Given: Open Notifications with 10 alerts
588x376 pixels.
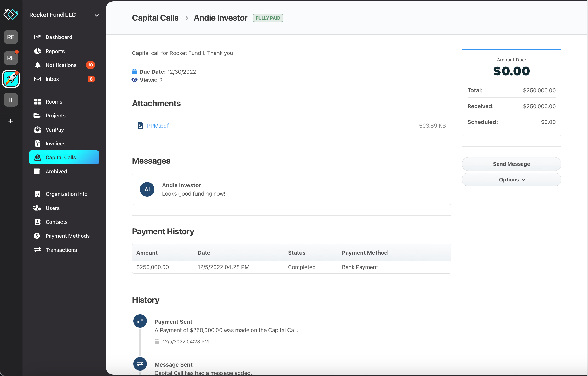Looking at the screenshot, I should (x=61, y=65).
